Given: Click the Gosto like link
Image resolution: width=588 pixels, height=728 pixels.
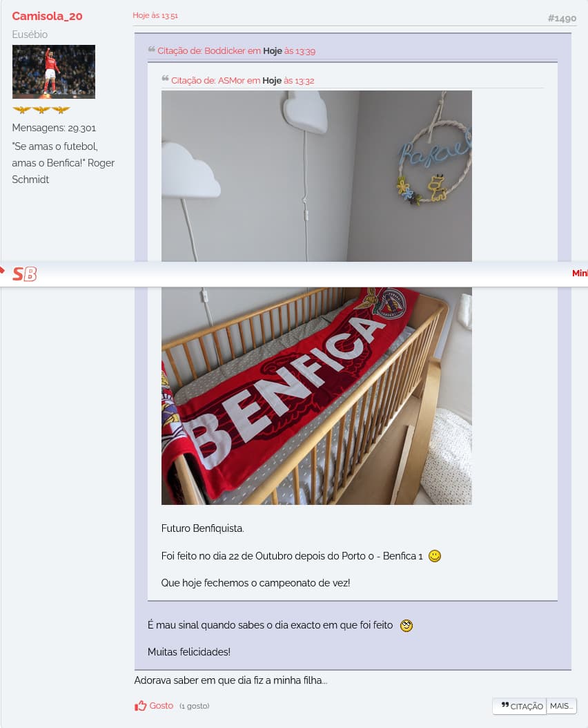Looking at the screenshot, I should point(161,706).
